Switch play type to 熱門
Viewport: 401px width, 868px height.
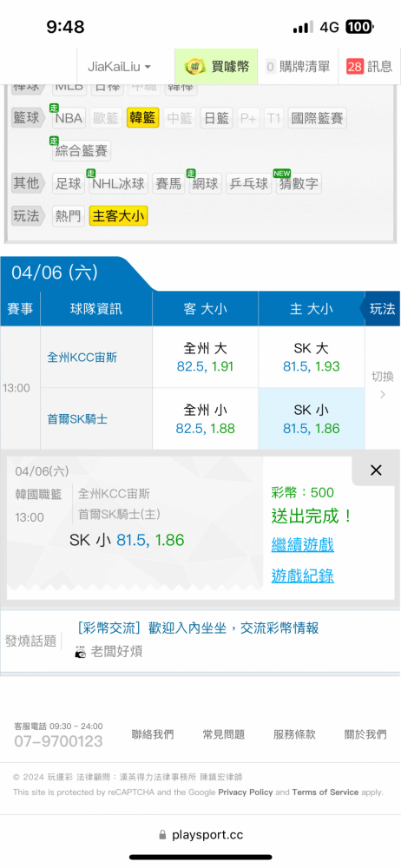pos(69,216)
